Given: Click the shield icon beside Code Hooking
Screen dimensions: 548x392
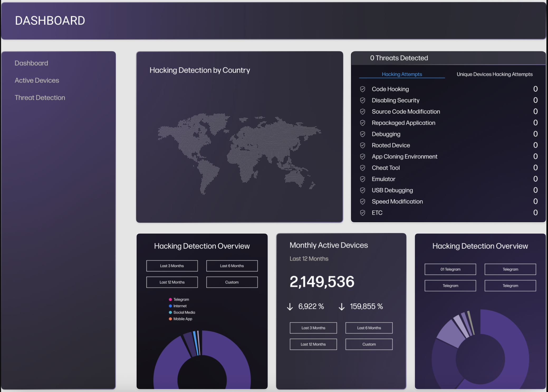Looking at the screenshot, I should (x=363, y=89).
